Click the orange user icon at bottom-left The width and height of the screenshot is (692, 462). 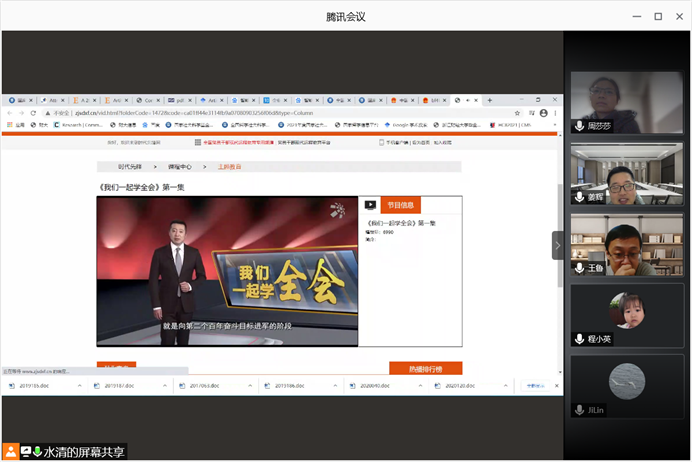click(x=10, y=452)
